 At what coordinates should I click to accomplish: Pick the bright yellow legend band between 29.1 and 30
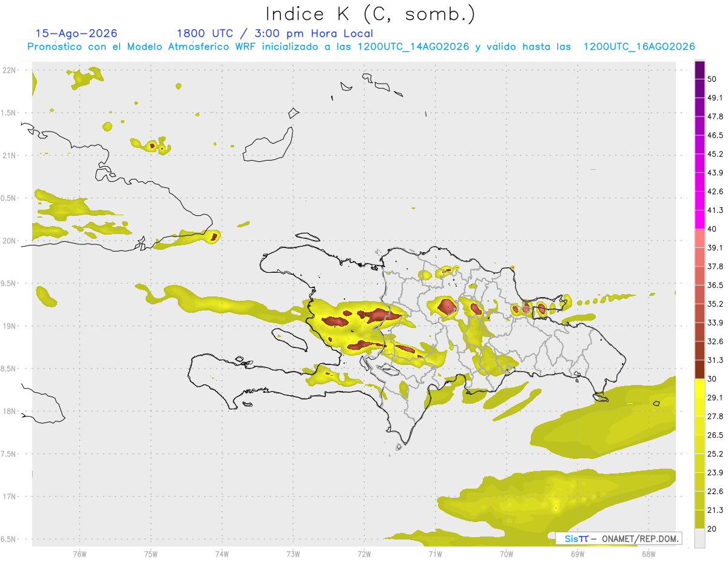tap(700, 388)
